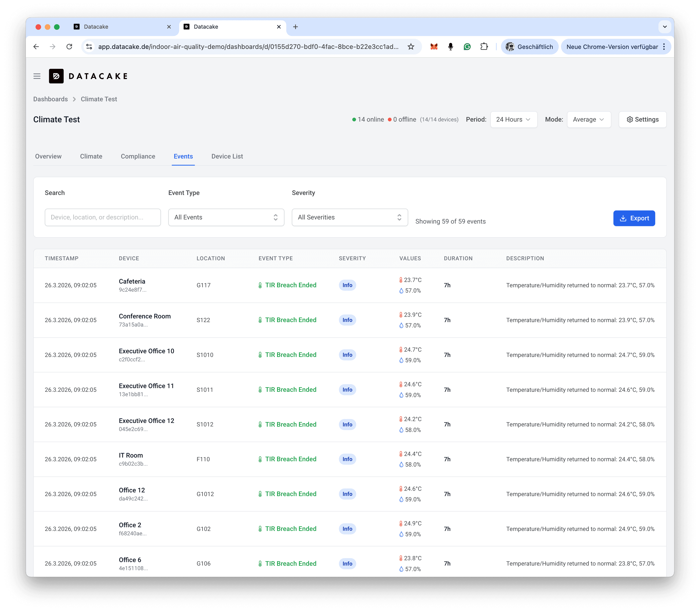Click the browser forward arrow

coord(53,47)
